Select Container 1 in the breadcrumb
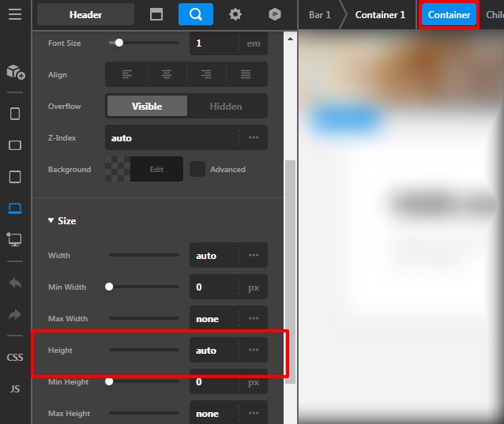Screen dimensions: 504x424 pos(380,15)
